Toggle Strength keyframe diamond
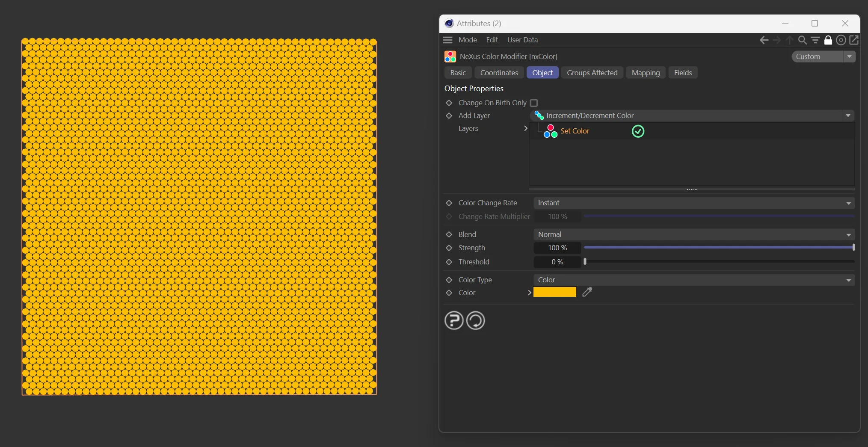Image resolution: width=868 pixels, height=447 pixels. click(x=449, y=248)
